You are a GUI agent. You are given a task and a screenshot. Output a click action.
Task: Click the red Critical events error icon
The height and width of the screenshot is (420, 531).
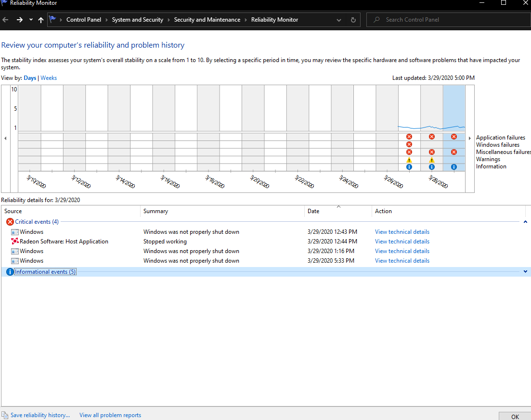(10, 222)
